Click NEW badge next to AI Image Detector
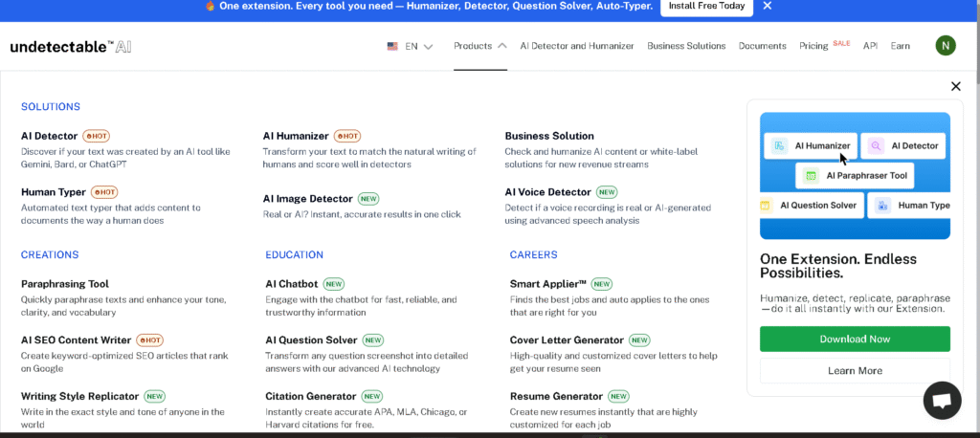Viewport: 980px width, 438px height. [x=368, y=199]
